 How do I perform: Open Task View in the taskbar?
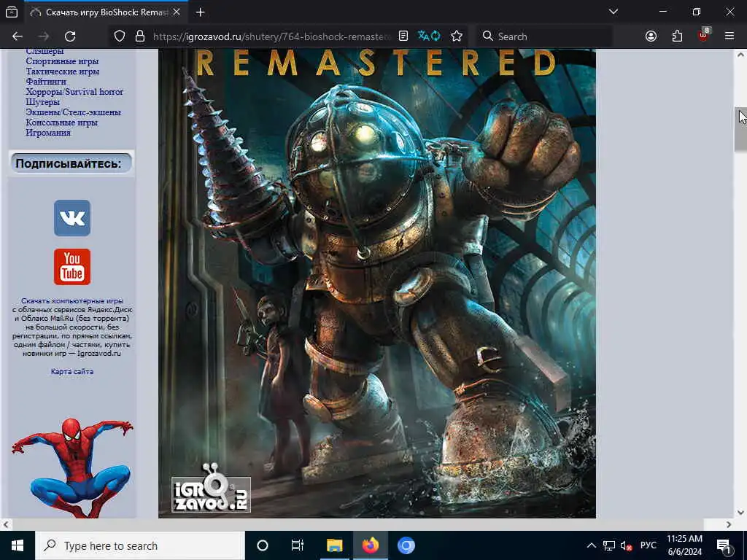298,545
